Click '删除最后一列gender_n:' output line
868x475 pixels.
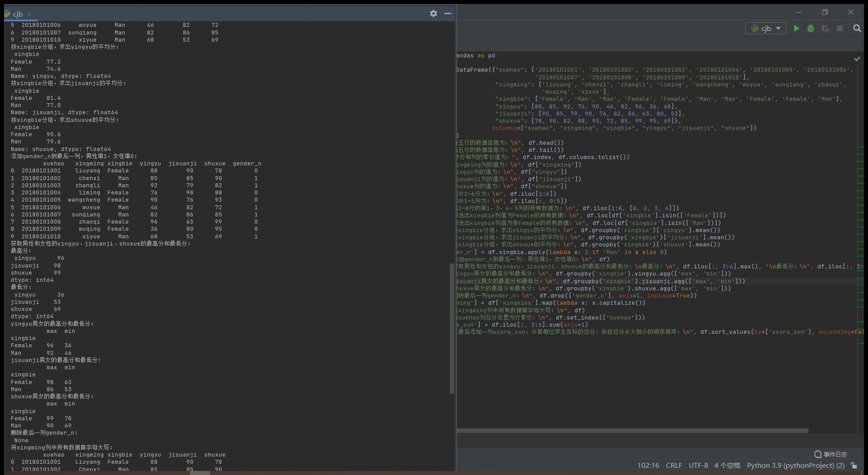(44, 433)
